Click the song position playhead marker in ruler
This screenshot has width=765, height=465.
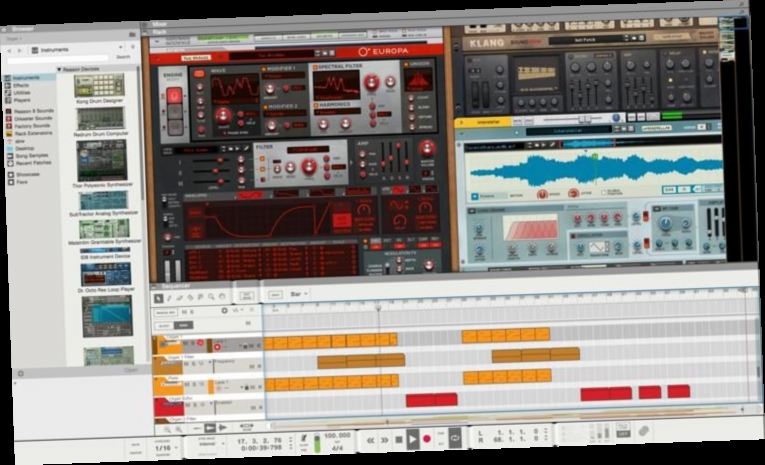pyautogui.click(x=378, y=308)
